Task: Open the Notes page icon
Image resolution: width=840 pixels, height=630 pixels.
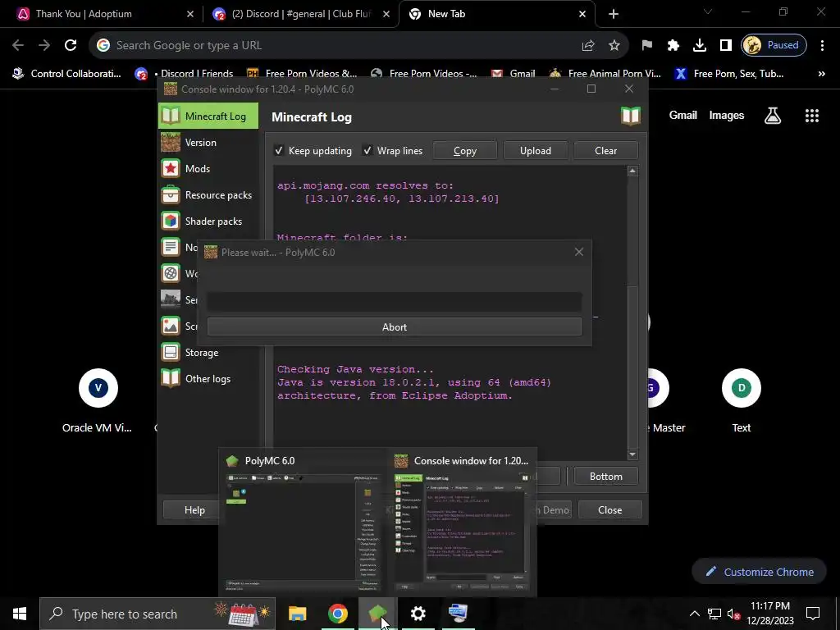Action: [x=171, y=248]
